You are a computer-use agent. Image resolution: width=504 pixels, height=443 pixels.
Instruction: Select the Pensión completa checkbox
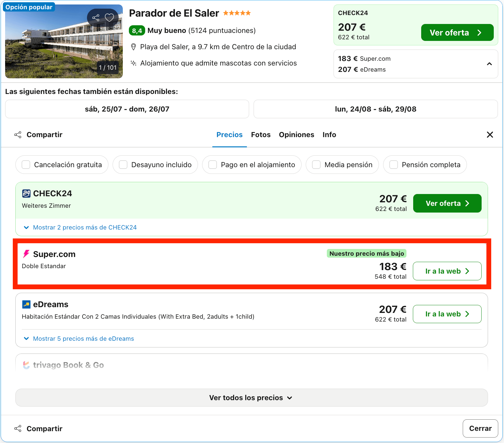click(394, 165)
